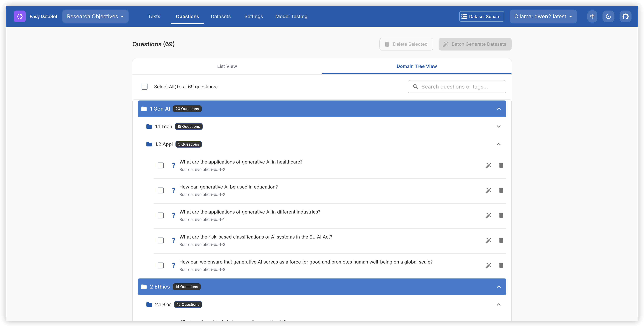644x327 pixels.
Task: Tick the healthcare applications question checkbox
Action: 161,165
